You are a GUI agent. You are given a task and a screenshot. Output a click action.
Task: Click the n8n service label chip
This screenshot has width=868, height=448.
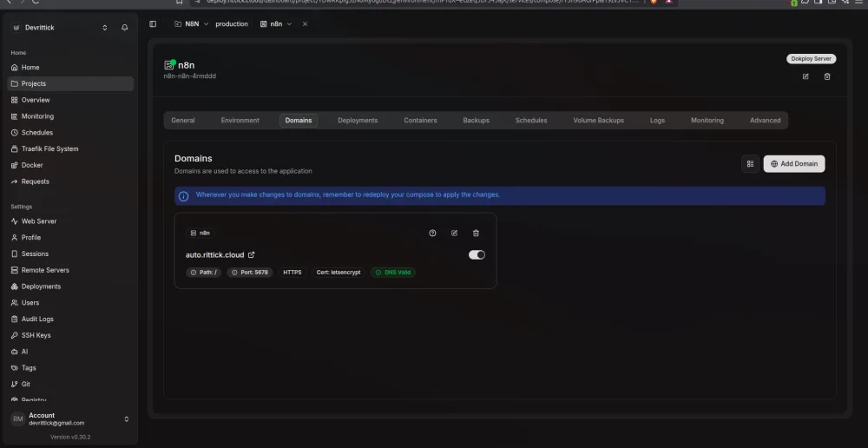click(x=200, y=234)
